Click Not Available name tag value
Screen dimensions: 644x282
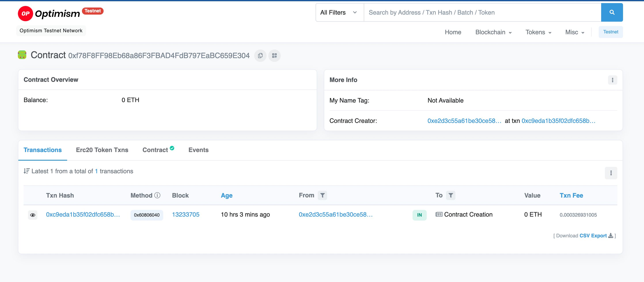pos(445,100)
